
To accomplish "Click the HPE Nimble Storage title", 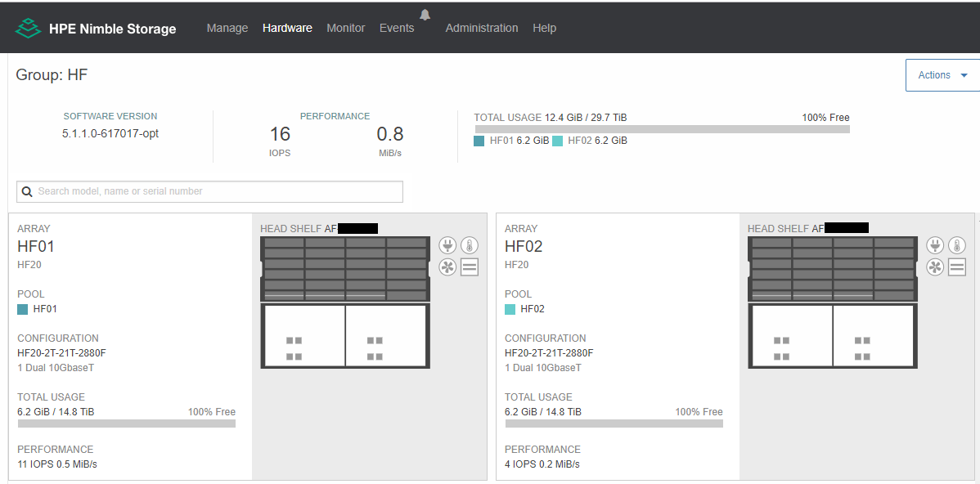I will [x=113, y=29].
